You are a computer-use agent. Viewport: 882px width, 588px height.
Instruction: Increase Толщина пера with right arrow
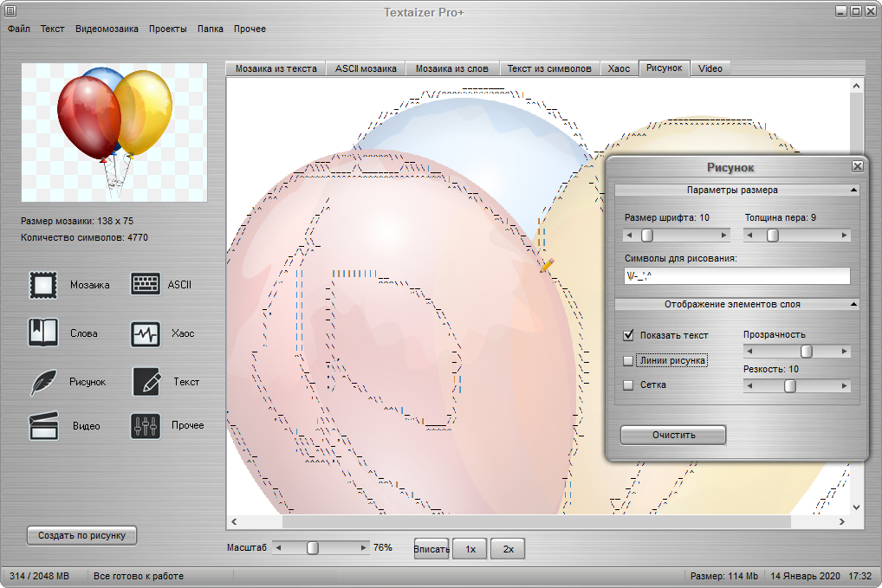(x=845, y=236)
